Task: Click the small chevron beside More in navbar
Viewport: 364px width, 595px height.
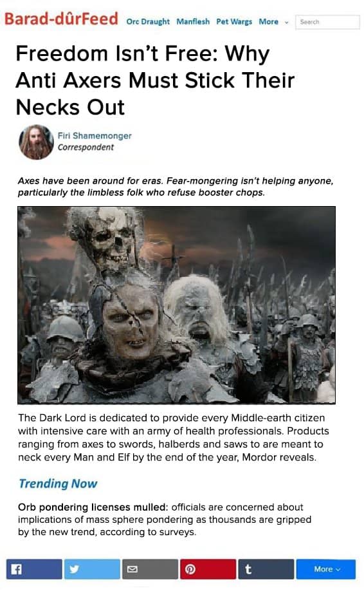Action: [x=287, y=22]
